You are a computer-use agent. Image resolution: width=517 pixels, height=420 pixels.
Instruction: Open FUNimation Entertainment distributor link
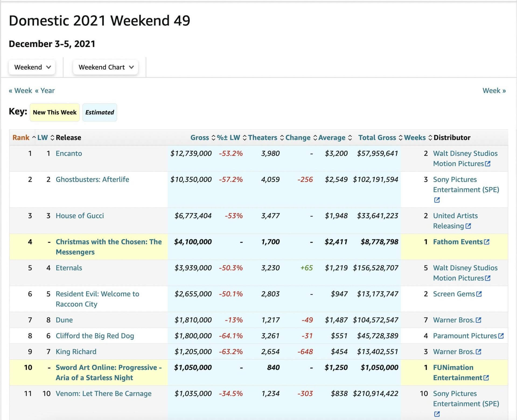click(457, 373)
